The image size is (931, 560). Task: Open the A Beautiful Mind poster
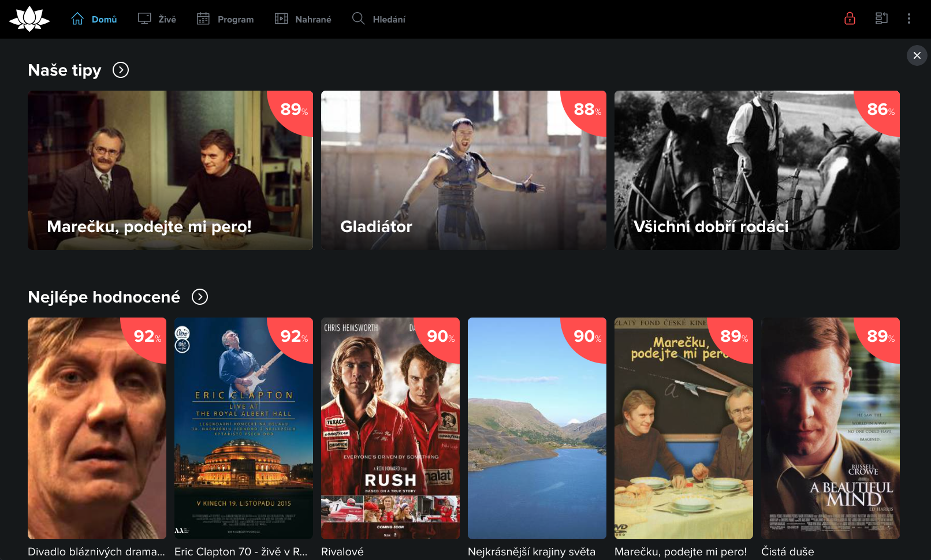(831, 428)
